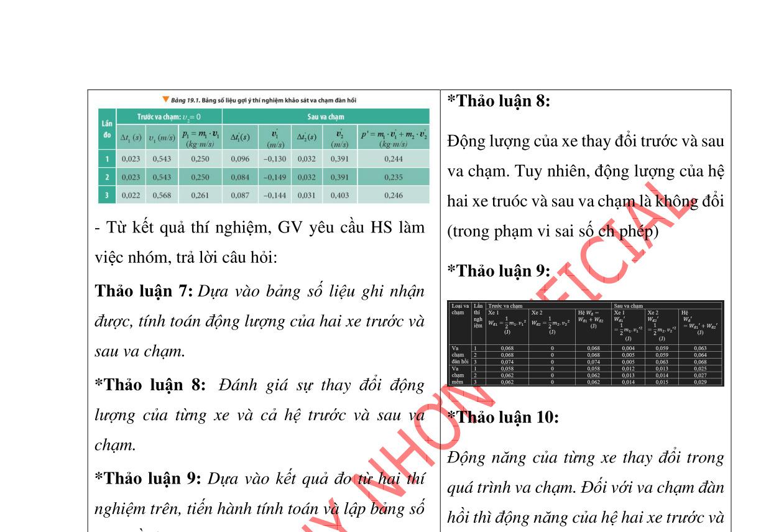Click the value 0,084 in row 2
761x532 pixels.
click(240, 177)
